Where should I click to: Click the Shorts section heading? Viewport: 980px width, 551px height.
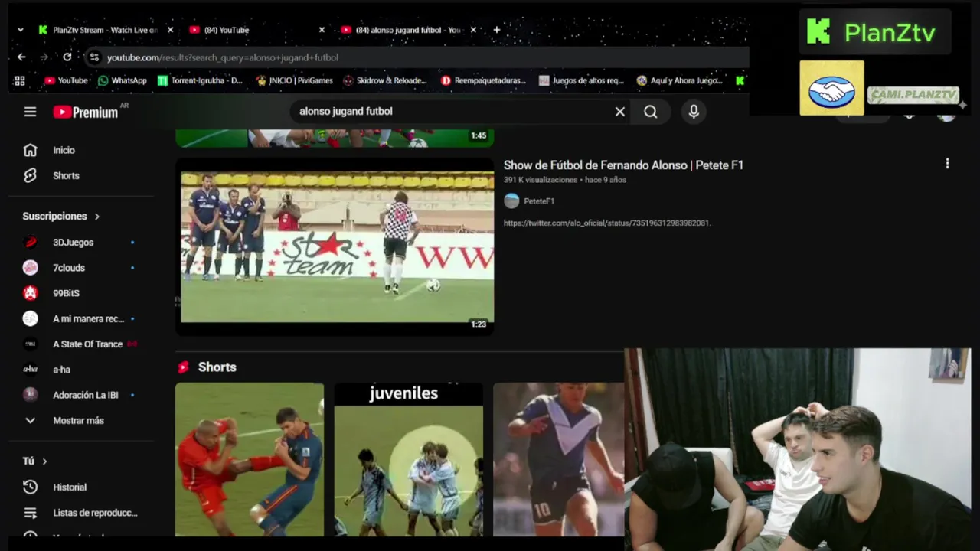click(x=217, y=367)
